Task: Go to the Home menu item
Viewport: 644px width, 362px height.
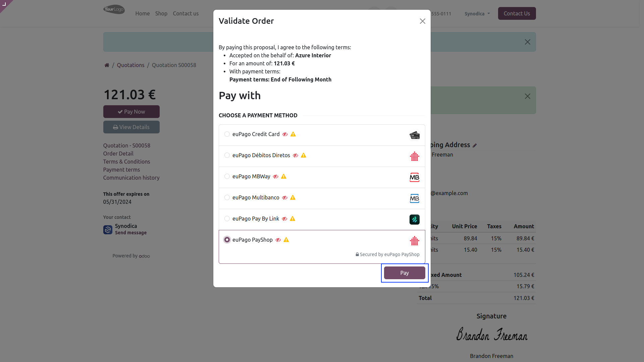Action: point(143,13)
